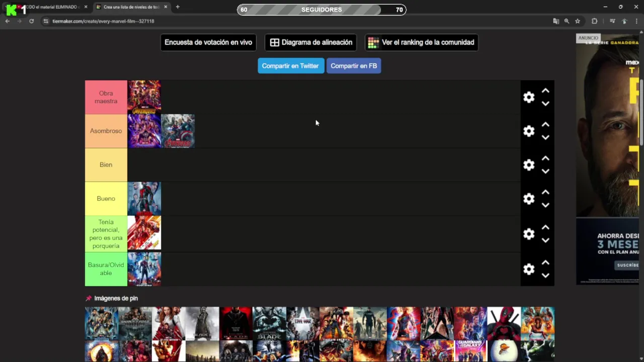Move Tenía potencial tier down with arrow
The image size is (644, 362).
[545, 240]
